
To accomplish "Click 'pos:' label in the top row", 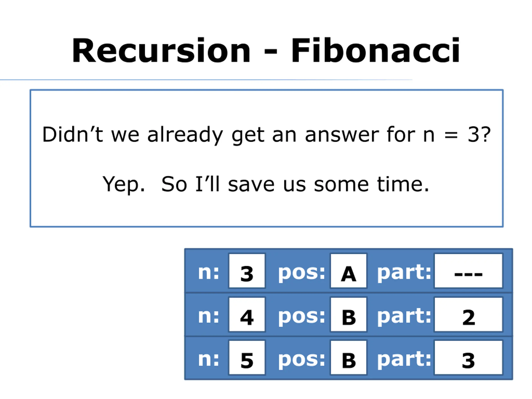I will tap(302, 274).
